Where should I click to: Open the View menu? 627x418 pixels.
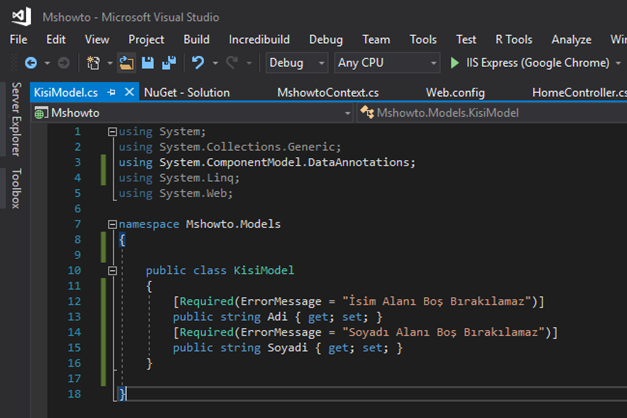tap(97, 40)
